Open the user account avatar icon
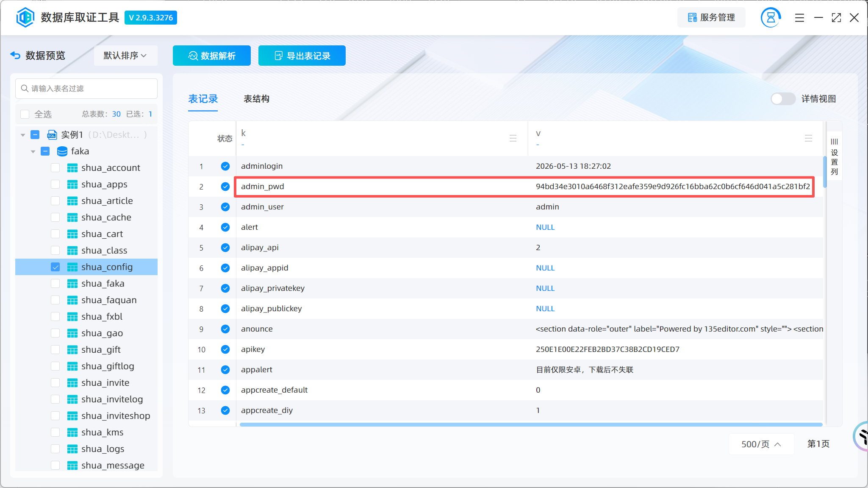Viewport: 868px width, 488px height. (771, 17)
